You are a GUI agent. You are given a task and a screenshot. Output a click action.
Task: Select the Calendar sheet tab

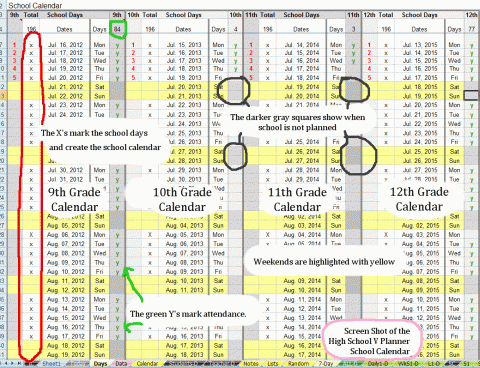tap(147, 364)
